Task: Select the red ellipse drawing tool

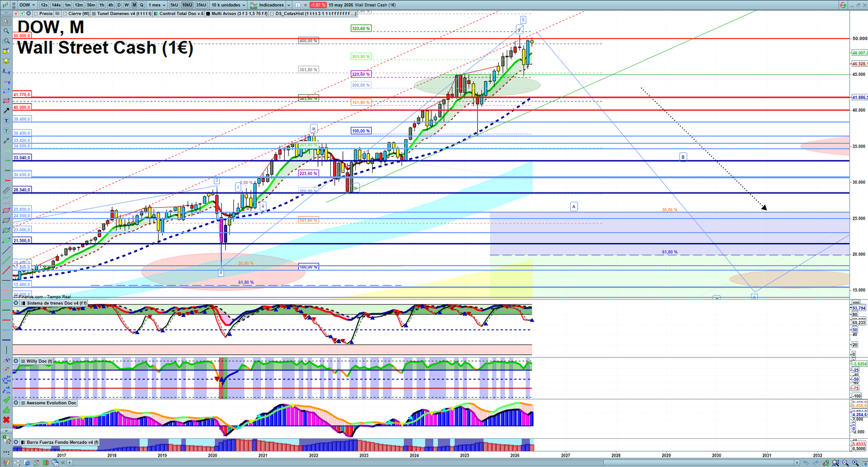Action: (x=6, y=210)
